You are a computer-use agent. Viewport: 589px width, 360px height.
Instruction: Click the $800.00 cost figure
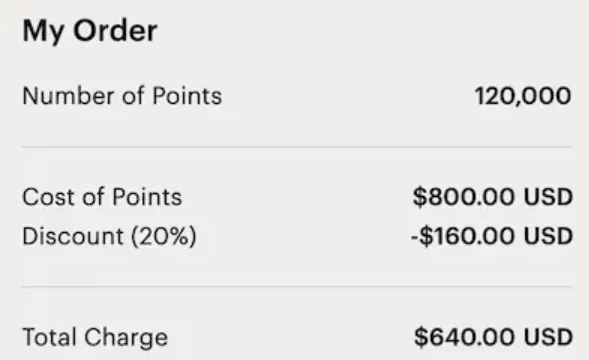[x=464, y=197]
